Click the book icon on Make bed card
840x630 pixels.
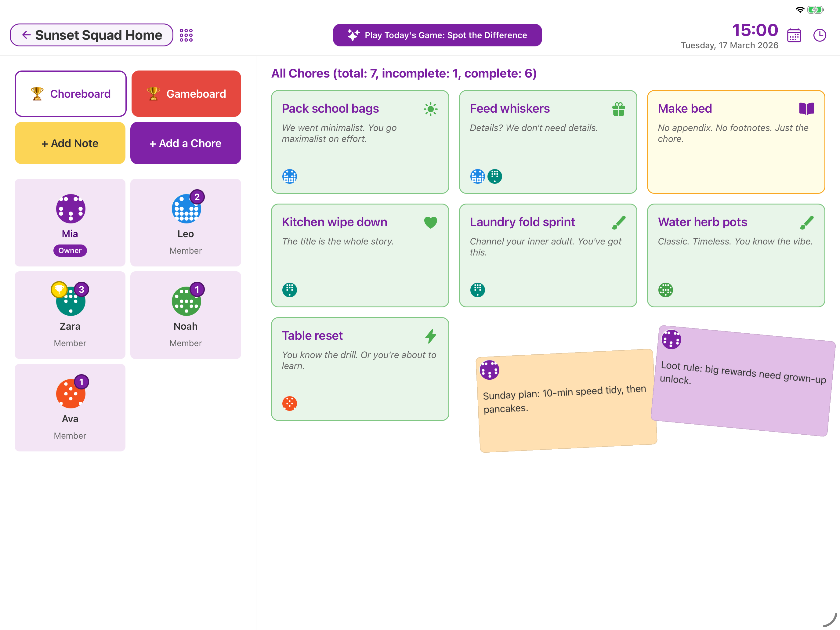(x=807, y=109)
